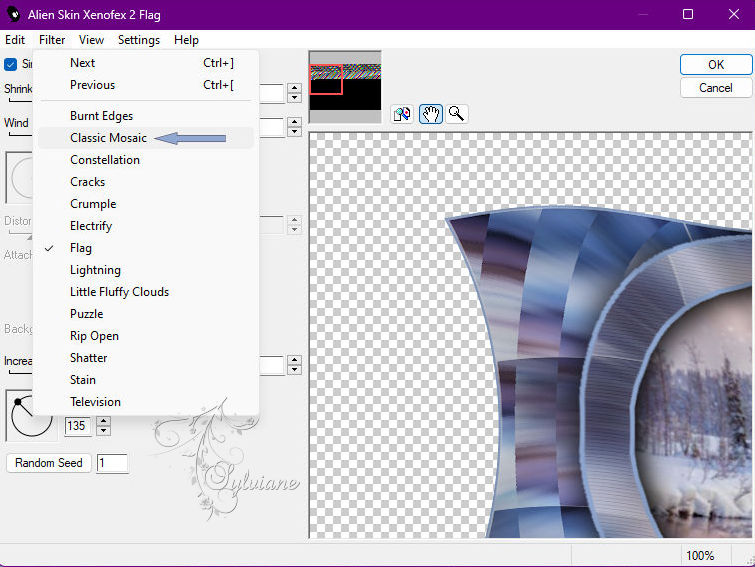
Task: Select the show original preview icon
Action: tap(402, 114)
